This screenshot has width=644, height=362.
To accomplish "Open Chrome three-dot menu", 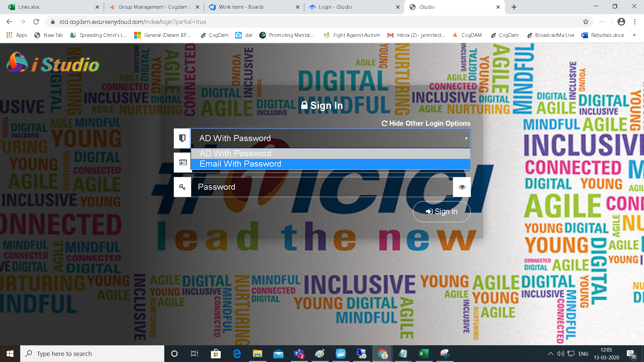I will [635, 22].
